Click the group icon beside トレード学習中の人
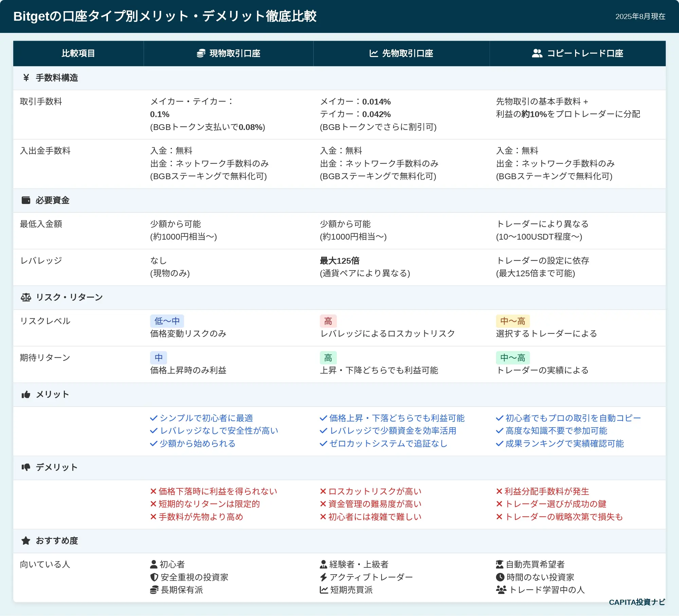The height and width of the screenshot is (616, 679). coord(501,590)
